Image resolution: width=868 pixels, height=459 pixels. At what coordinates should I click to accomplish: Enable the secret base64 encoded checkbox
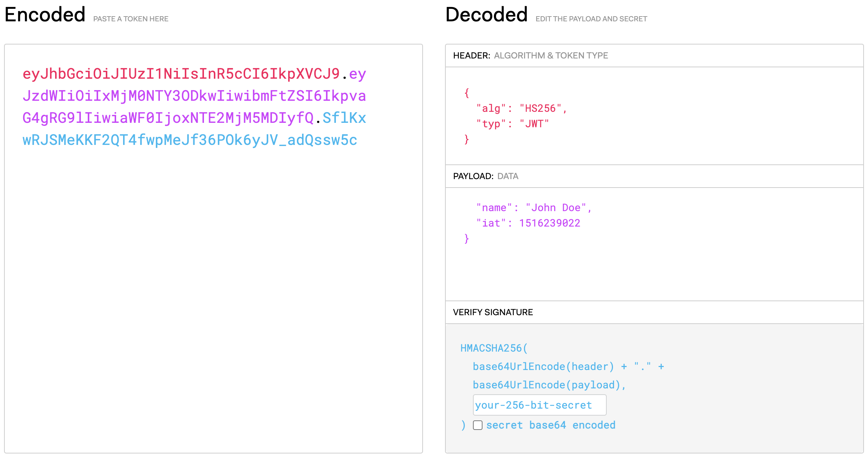477,425
